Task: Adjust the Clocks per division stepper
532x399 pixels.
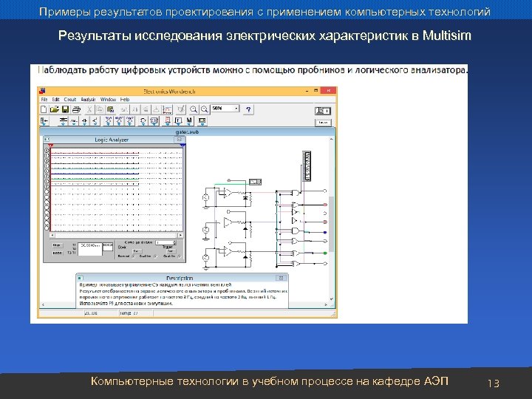Action: [x=174, y=242]
